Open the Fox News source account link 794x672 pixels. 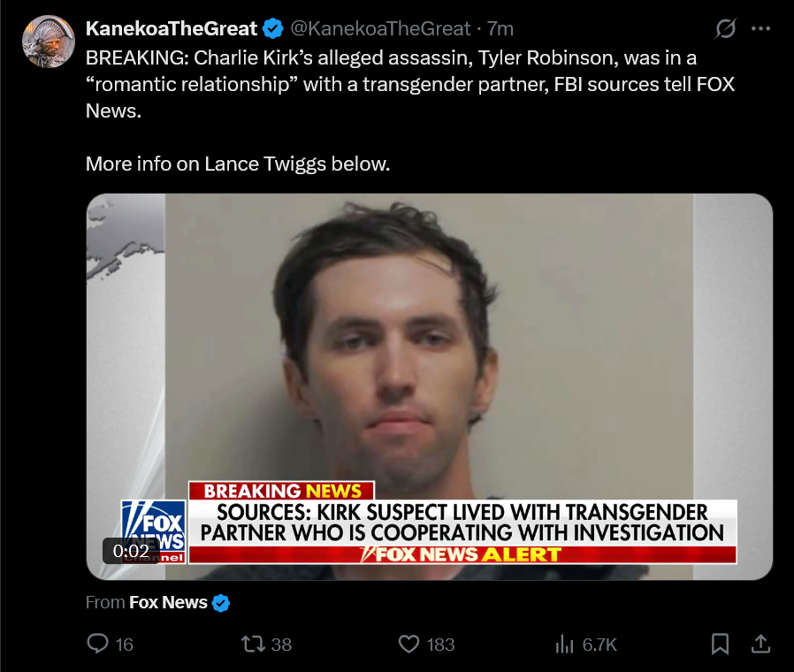point(168,603)
